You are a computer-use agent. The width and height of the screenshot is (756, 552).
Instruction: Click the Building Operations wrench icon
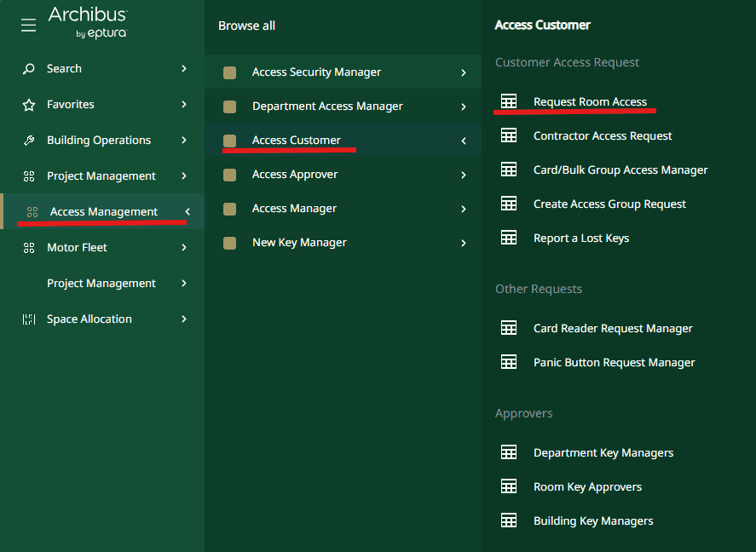29,141
